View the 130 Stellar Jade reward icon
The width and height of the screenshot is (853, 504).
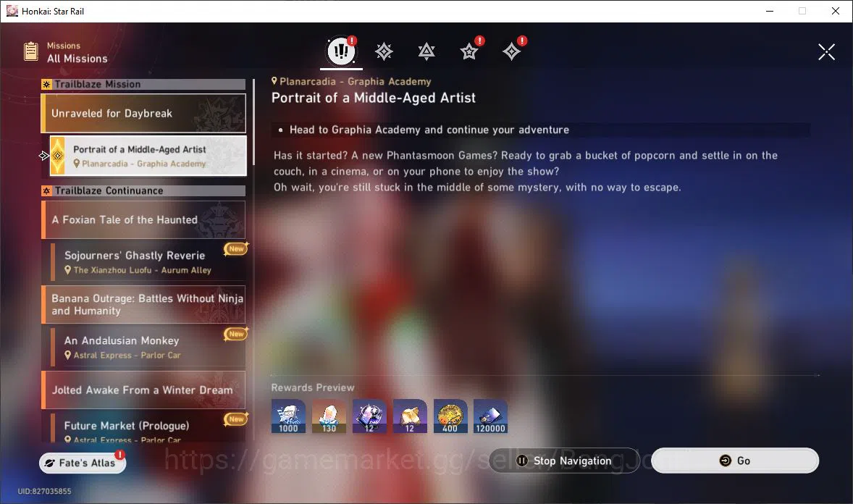pos(329,416)
